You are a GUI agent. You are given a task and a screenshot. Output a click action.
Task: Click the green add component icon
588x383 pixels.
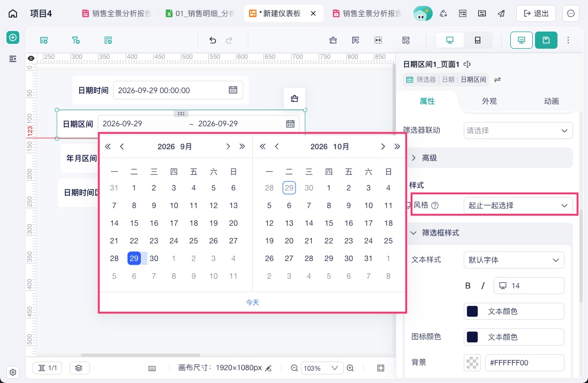click(x=13, y=37)
